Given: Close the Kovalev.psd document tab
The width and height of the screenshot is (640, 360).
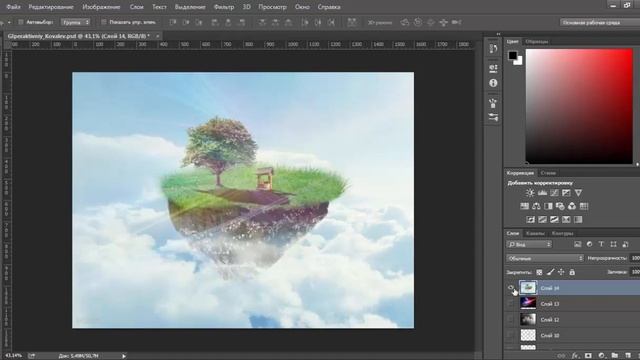Looking at the screenshot, I should click(x=158, y=36).
